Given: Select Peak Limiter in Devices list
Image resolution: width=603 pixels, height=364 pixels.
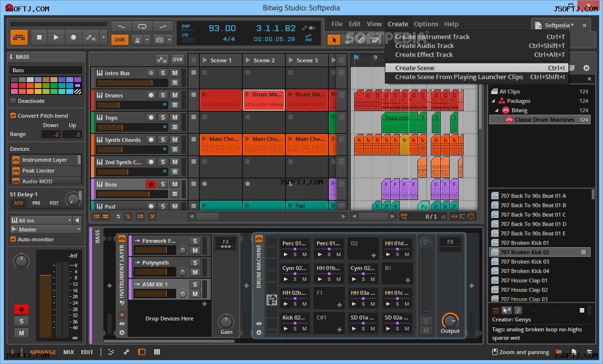Looking at the screenshot, I should pos(46,171).
